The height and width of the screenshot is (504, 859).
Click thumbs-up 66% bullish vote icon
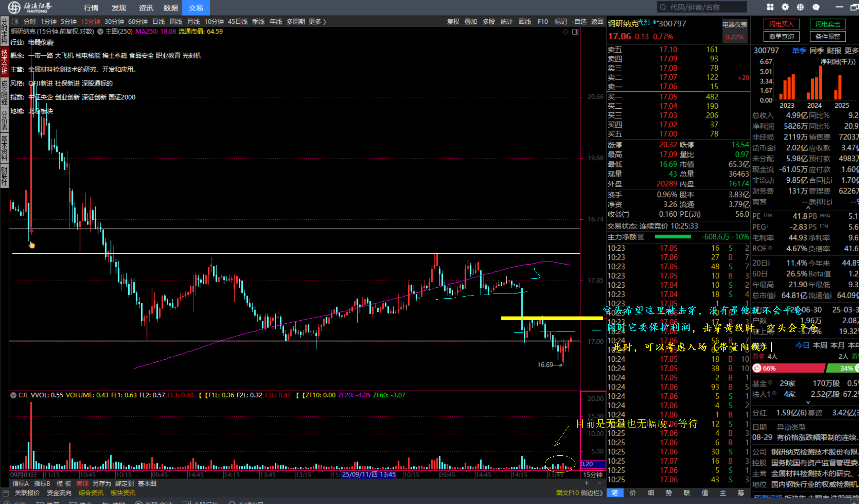757,368
